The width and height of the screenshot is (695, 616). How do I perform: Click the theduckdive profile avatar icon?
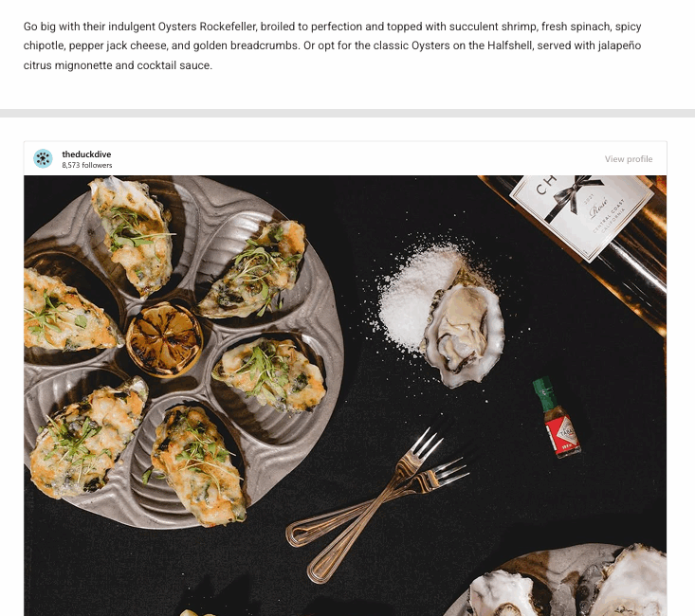point(43,158)
